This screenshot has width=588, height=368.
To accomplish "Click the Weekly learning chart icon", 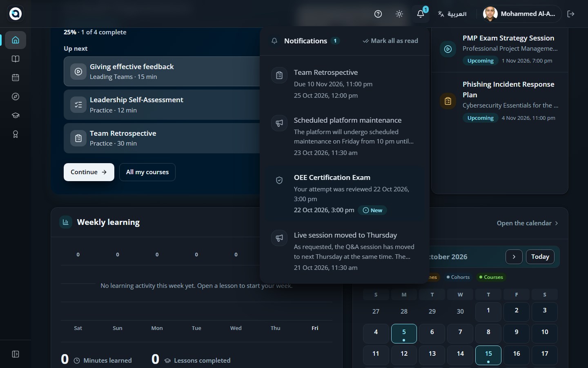I will click(66, 222).
